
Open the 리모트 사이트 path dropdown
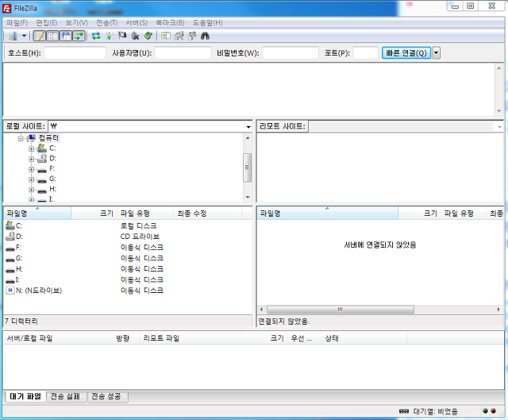click(499, 127)
